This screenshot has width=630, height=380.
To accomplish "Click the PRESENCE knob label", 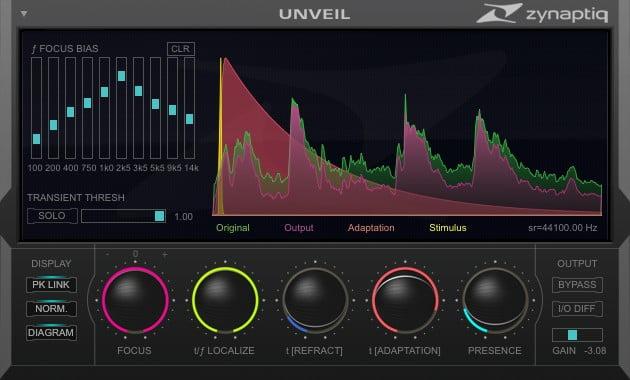I will pyautogui.click(x=495, y=351).
